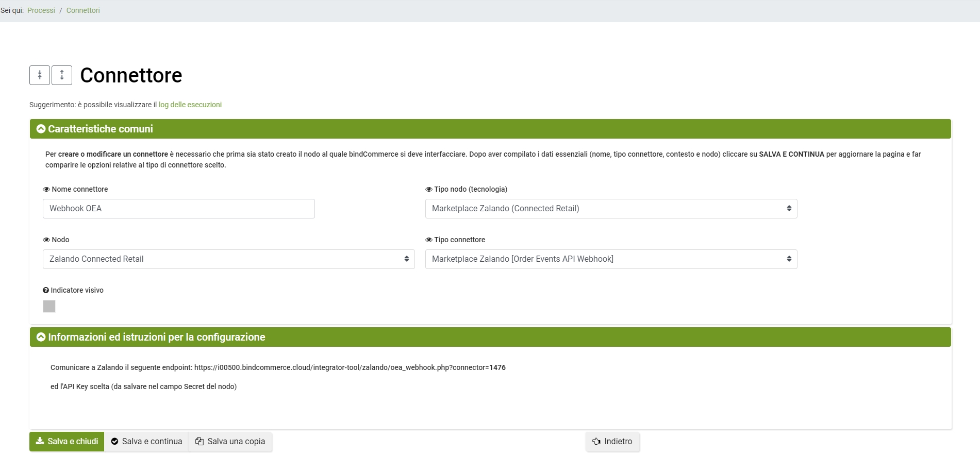Click Salva una copia button
980x455 pixels.
coord(230,442)
